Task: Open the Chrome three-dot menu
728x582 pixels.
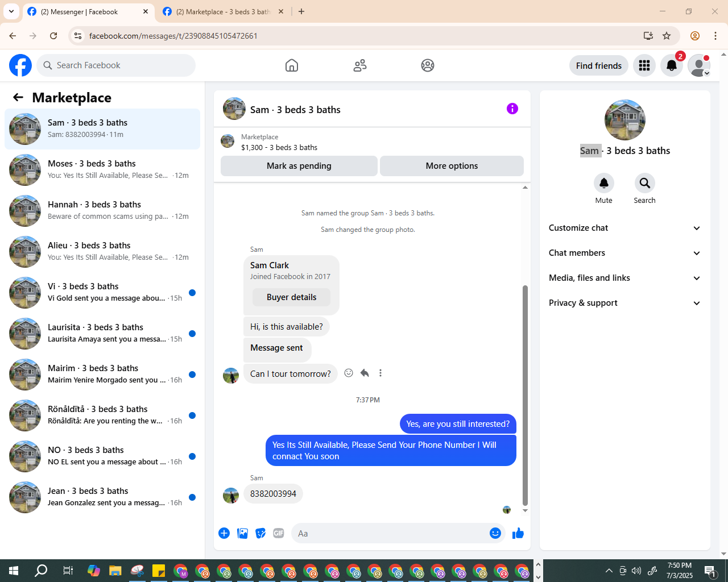Action: [x=715, y=36]
